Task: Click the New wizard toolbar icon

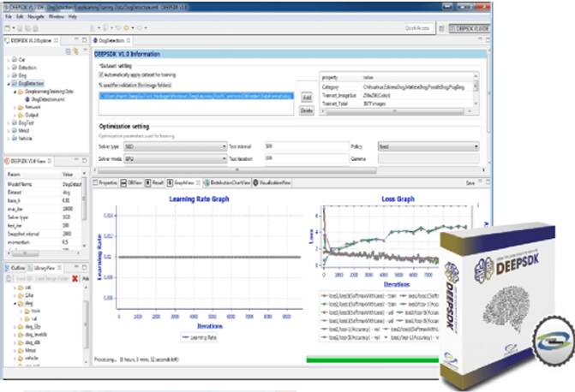Action: 8,28
